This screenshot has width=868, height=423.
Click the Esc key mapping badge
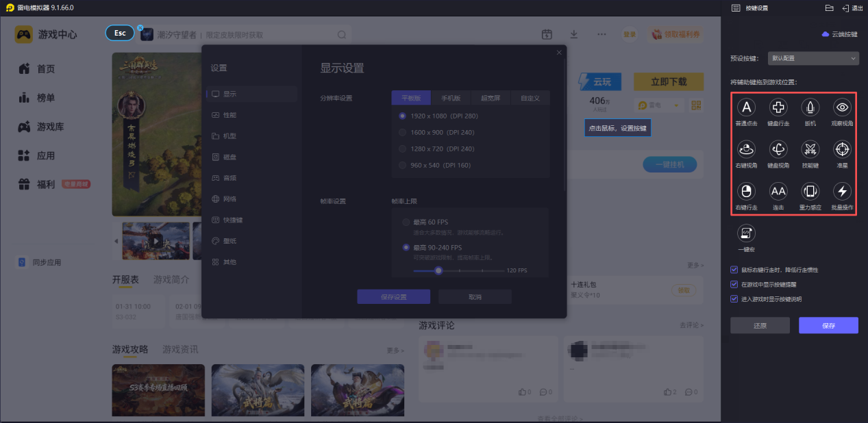pyautogui.click(x=120, y=34)
